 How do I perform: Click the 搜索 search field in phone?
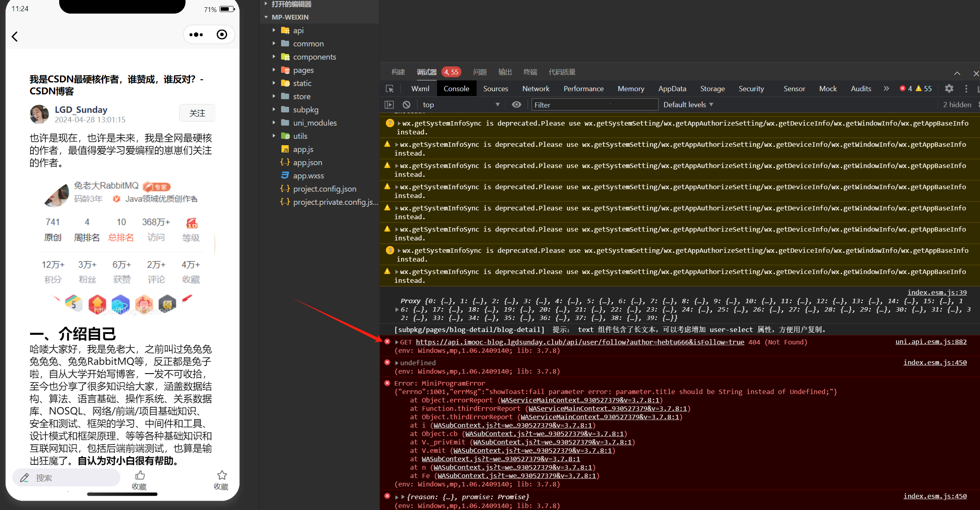pos(66,478)
